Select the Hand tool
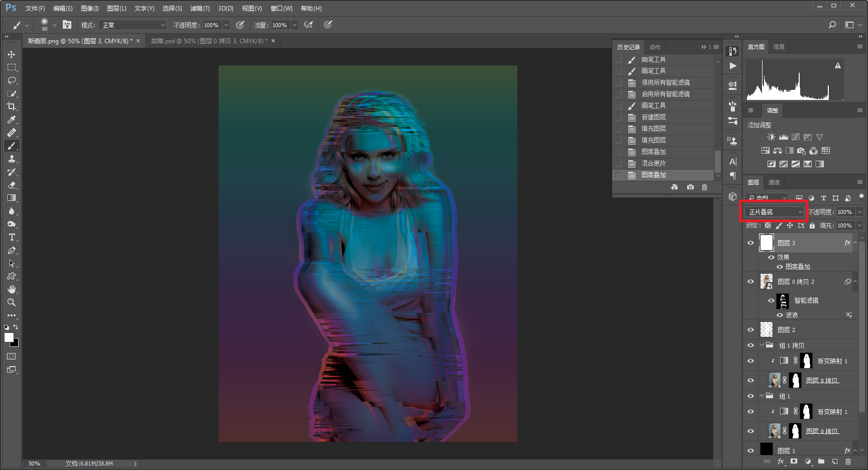 coord(11,289)
